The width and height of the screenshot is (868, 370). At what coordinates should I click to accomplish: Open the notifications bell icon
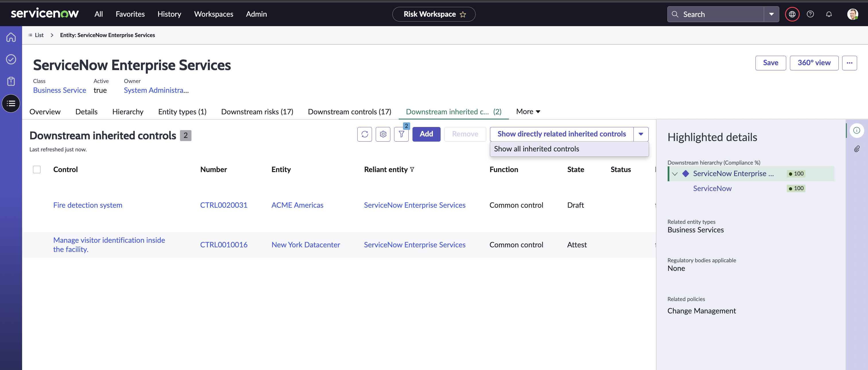[829, 14]
